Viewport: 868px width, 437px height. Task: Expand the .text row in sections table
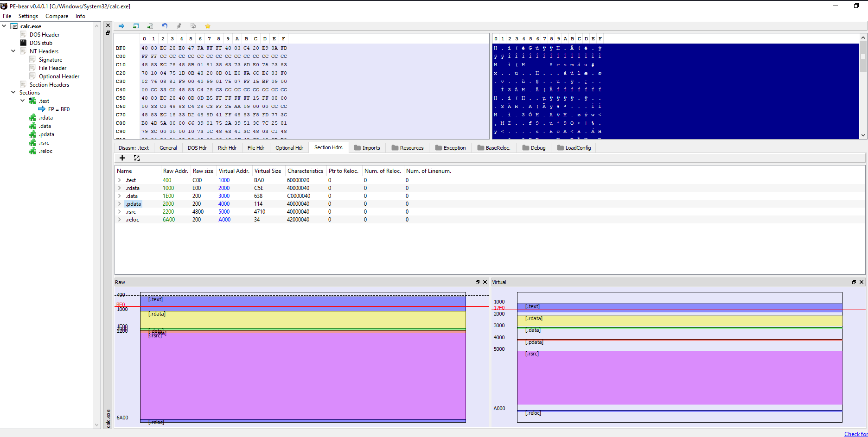pos(120,180)
